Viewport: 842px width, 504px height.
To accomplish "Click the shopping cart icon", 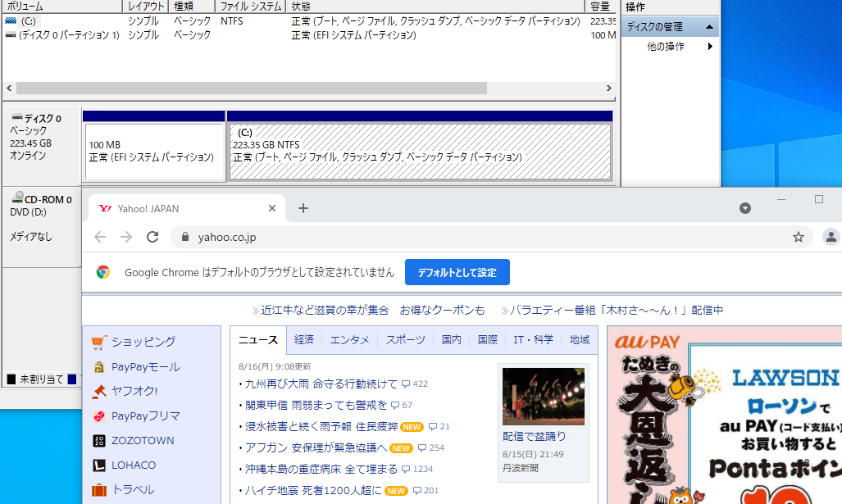I will click(x=99, y=342).
